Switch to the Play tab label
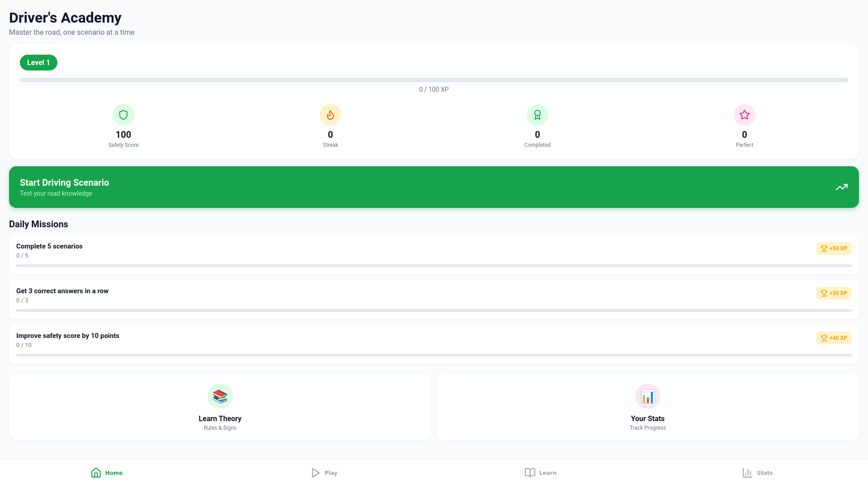Image resolution: width=868 pixels, height=488 pixels. (331, 473)
